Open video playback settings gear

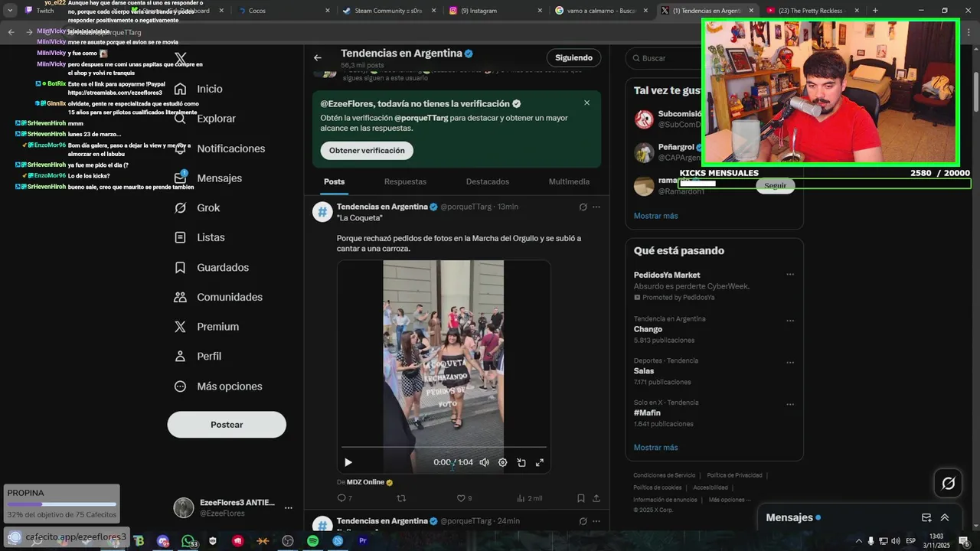502,462
